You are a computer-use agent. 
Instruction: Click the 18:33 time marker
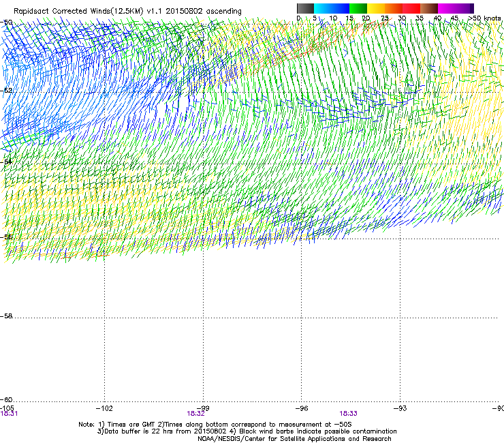pos(349,414)
